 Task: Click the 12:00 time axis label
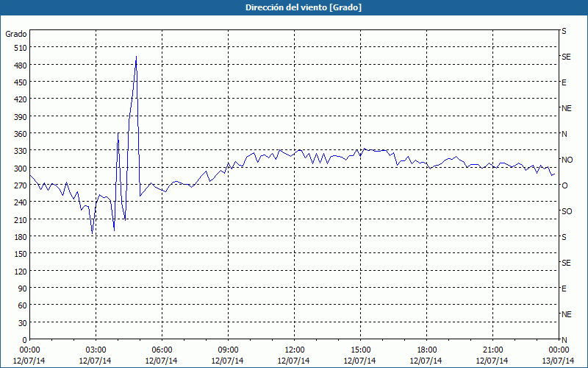(295, 350)
